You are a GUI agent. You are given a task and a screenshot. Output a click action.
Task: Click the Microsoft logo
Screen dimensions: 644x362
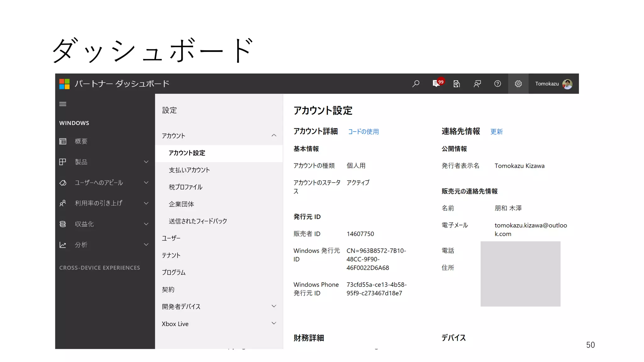click(x=64, y=84)
